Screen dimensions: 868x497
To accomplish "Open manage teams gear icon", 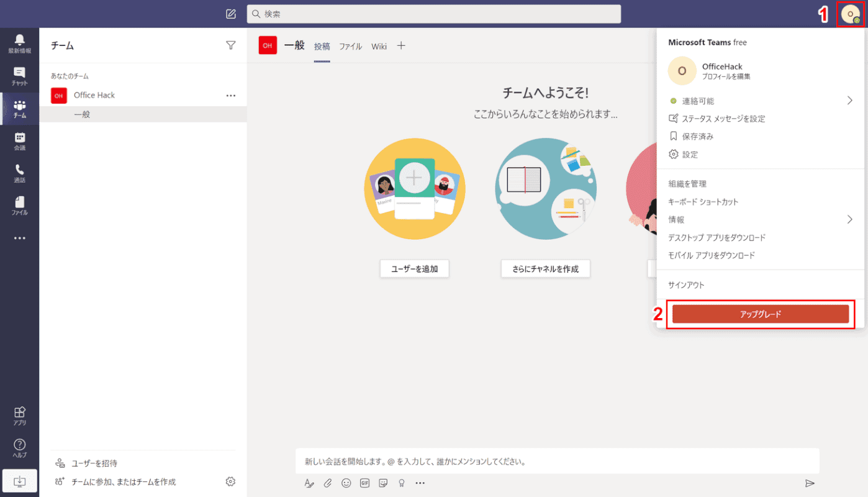I will 231,481.
